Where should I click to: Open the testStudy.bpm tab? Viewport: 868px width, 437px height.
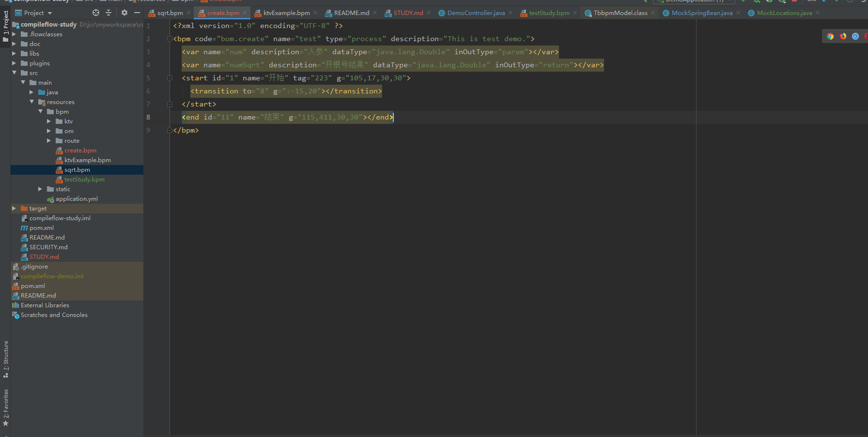click(549, 13)
